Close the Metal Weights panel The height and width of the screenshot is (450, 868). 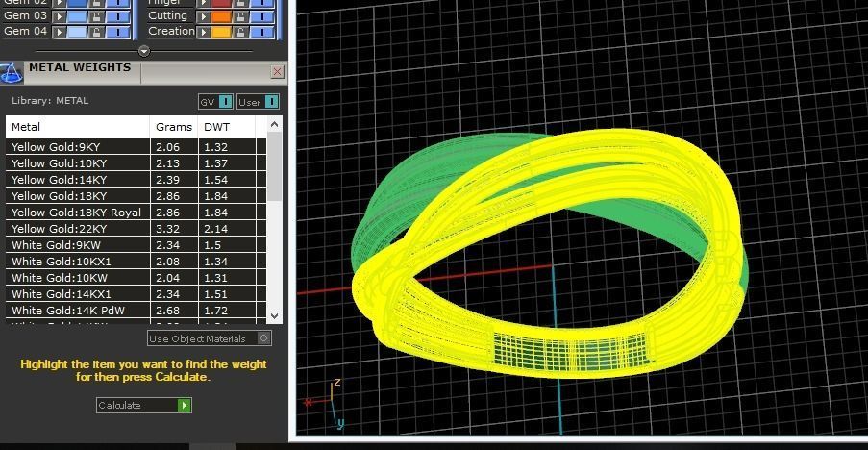pos(278,71)
